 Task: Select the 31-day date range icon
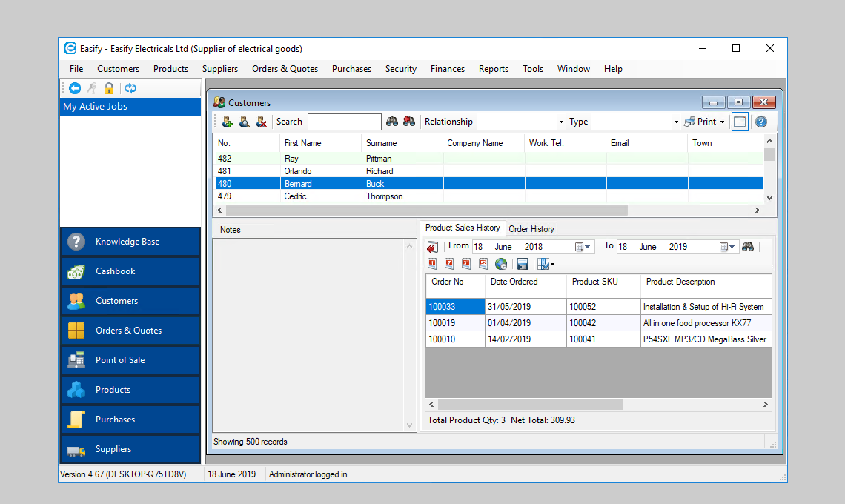click(465, 263)
